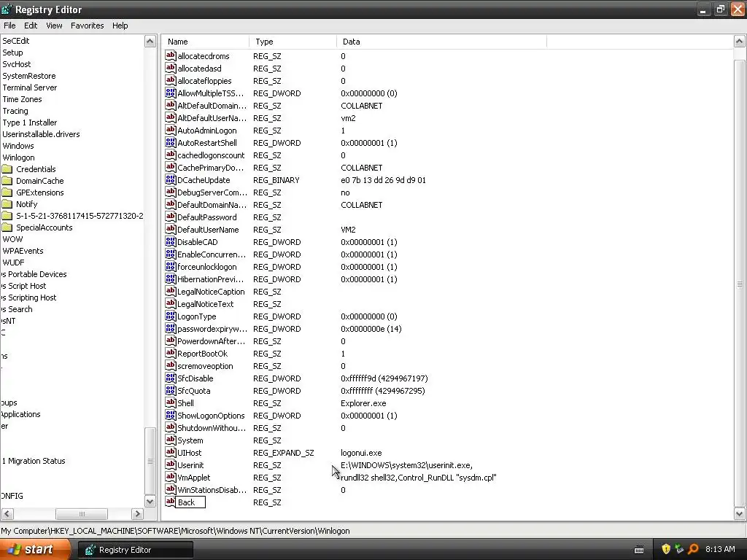Select the SystemRestore tree key

click(29, 76)
